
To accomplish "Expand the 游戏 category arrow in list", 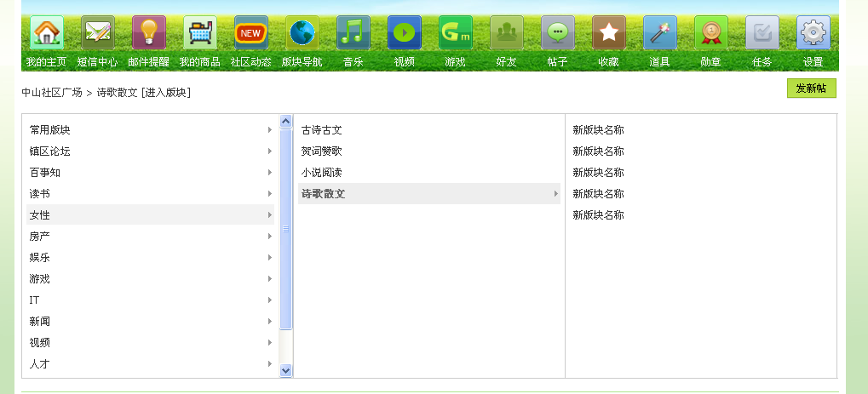I will point(269,279).
